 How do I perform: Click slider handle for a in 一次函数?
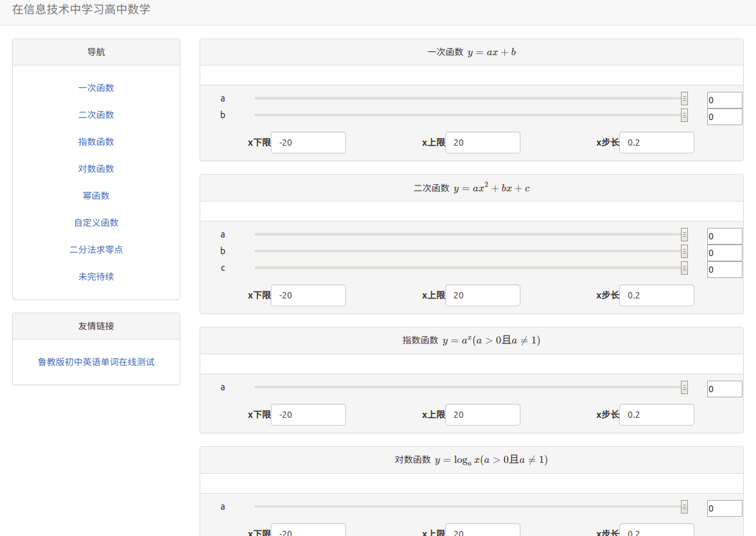[684, 98]
